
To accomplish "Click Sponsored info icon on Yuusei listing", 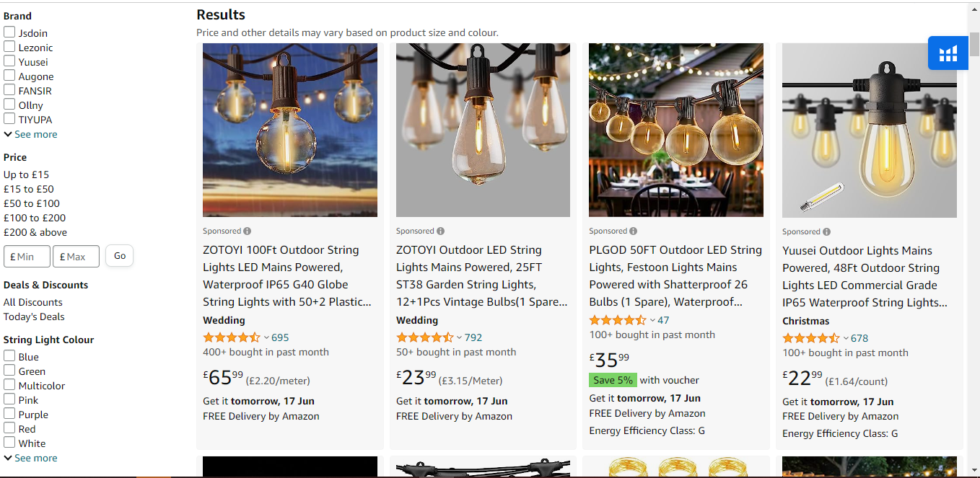I will coord(826,232).
